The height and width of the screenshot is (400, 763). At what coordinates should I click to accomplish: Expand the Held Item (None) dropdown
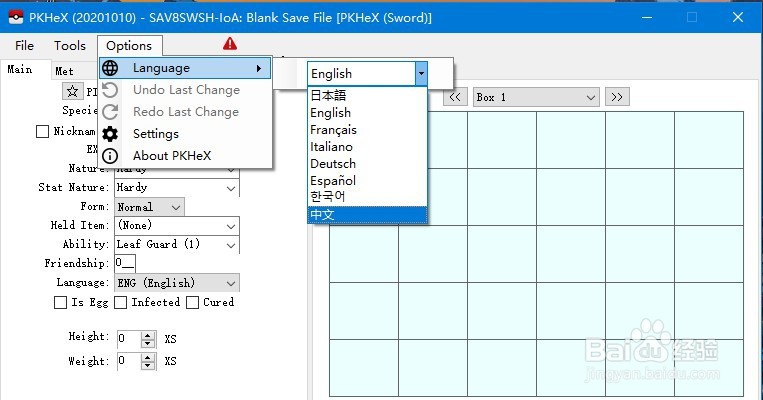[177, 226]
